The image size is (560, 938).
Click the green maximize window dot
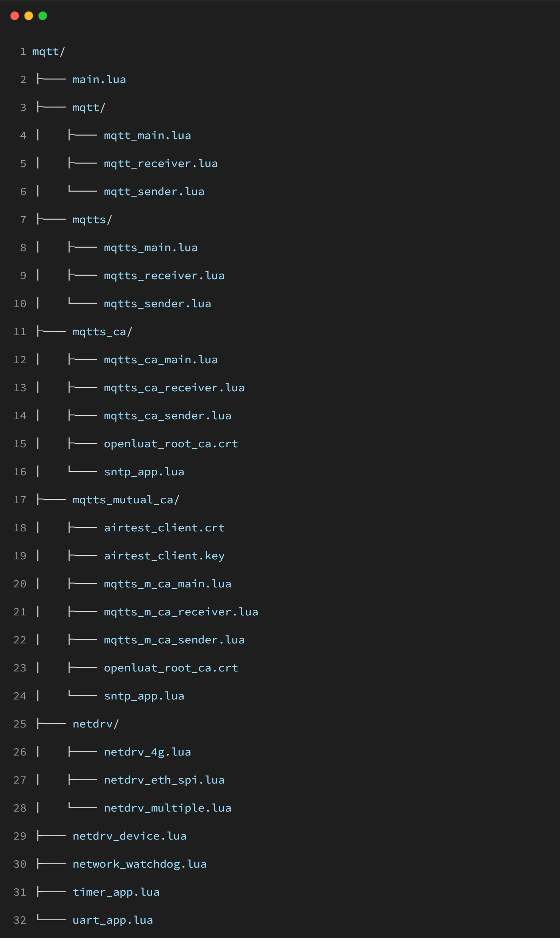tap(43, 16)
